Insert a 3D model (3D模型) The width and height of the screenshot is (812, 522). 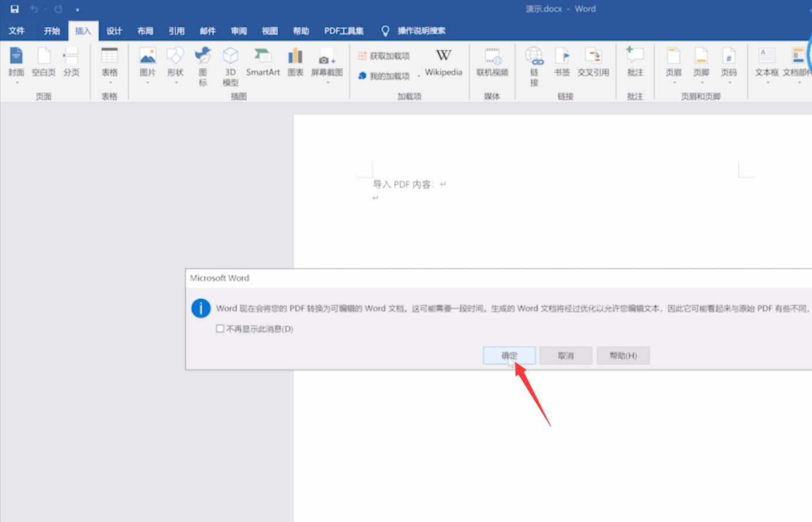pyautogui.click(x=230, y=67)
